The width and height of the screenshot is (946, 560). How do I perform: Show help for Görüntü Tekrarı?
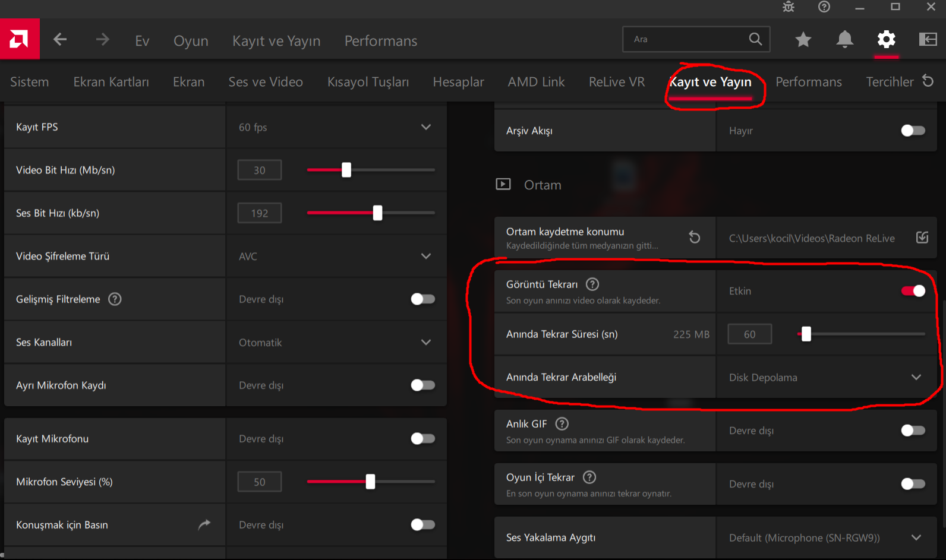pos(592,284)
